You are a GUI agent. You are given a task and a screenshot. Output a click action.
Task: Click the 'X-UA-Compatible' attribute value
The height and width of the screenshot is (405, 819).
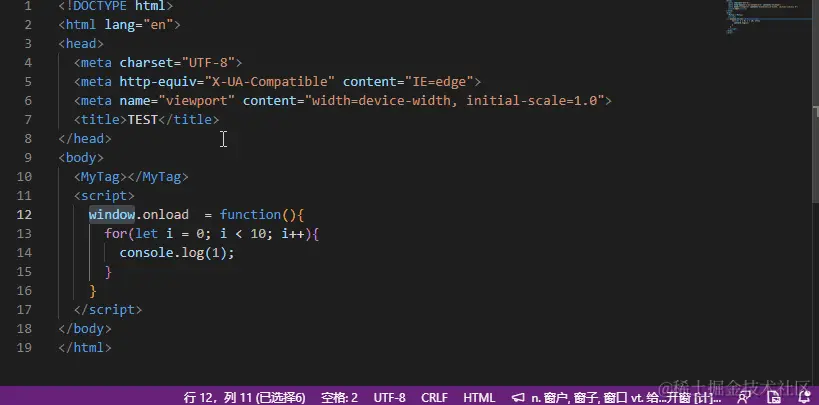[x=270, y=82]
